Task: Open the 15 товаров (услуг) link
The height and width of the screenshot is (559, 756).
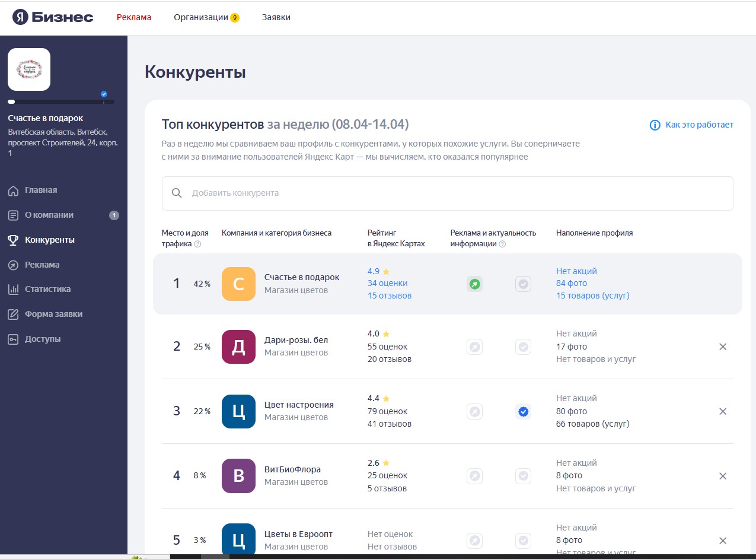Action: point(593,296)
